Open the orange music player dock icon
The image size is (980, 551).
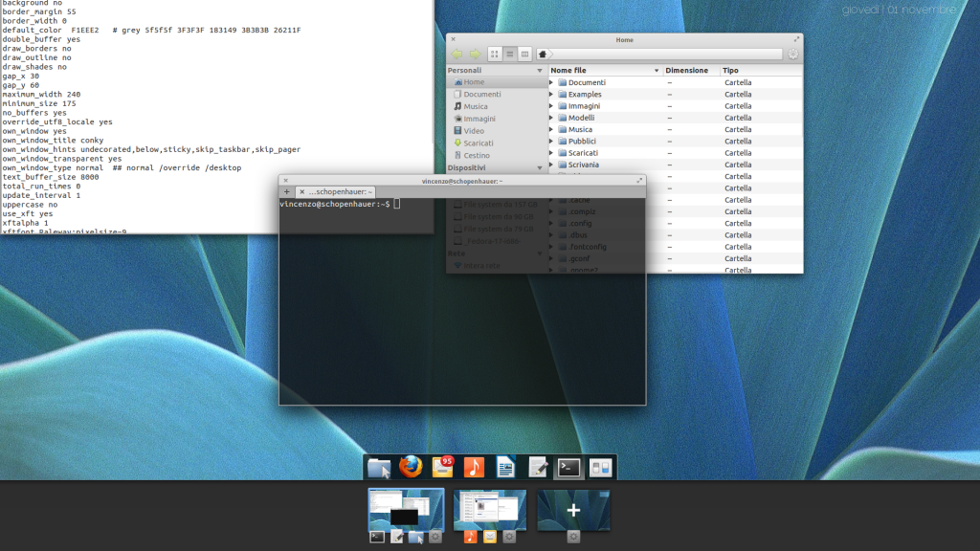point(474,467)
